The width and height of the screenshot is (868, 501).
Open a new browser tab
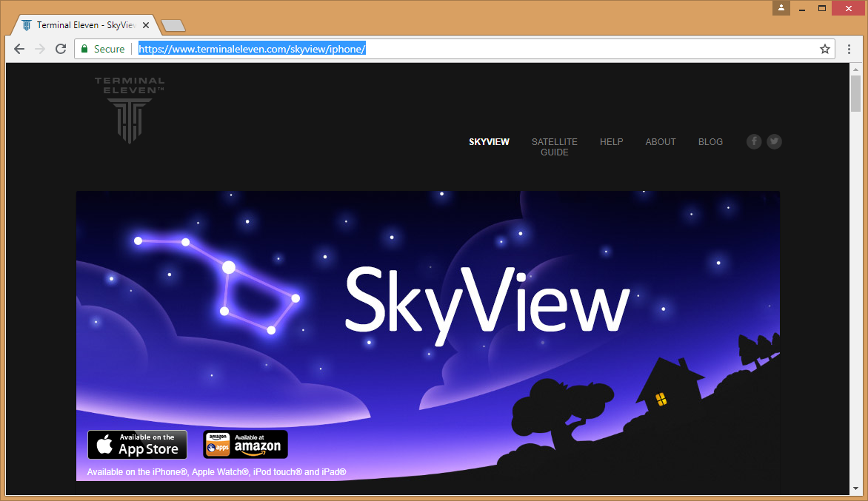pyautogui.click(x=173, y=25)
